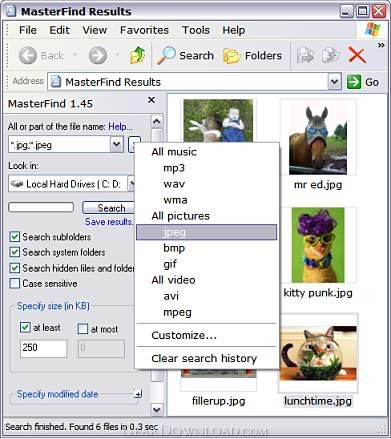This screenshot has width=391, height=439.
Task: Enable the at most size checkbox
Action: pyautogui.click(x=83, y=329)
